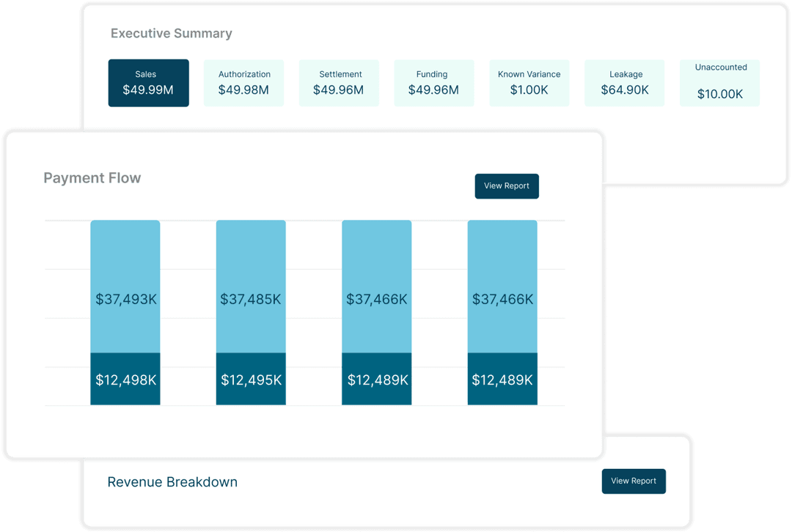The width and height of the screenshot is (792, 532).
Task: Select the $37,466K segment of the last bar
Action: [x=502, y=287]
